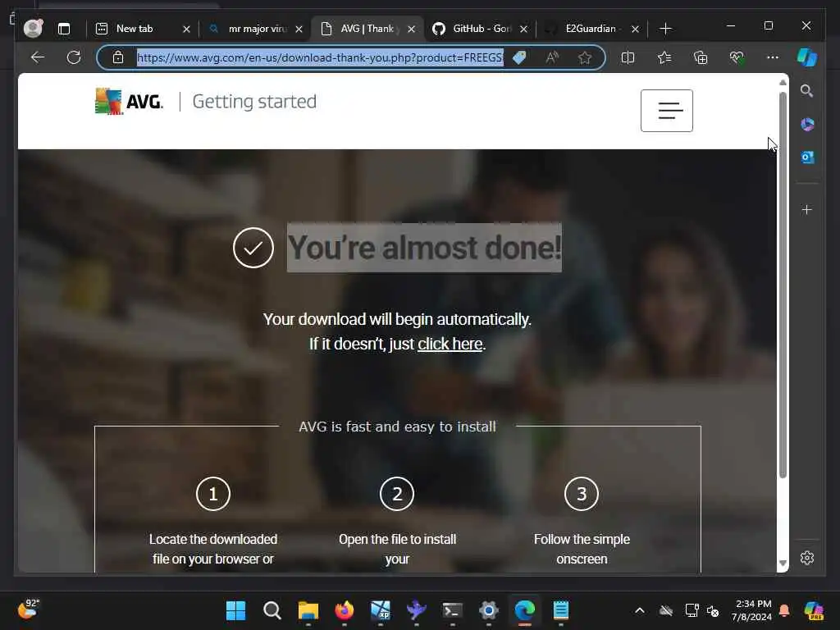Click the 'You're almost done!' heading
Screen dimensions: 840x630
click(424, 248)
